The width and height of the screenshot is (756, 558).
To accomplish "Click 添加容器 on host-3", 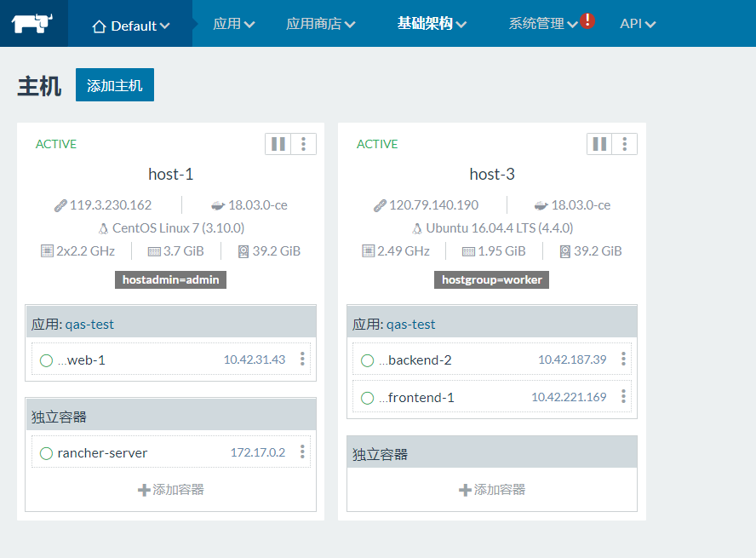I will [492, 490].
